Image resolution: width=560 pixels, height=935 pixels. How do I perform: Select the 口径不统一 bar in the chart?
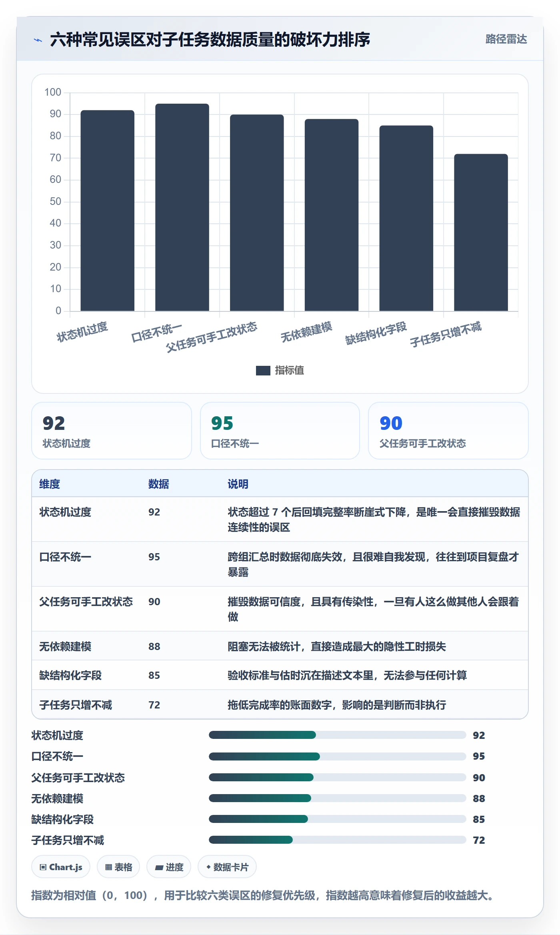tap(182, 207)
